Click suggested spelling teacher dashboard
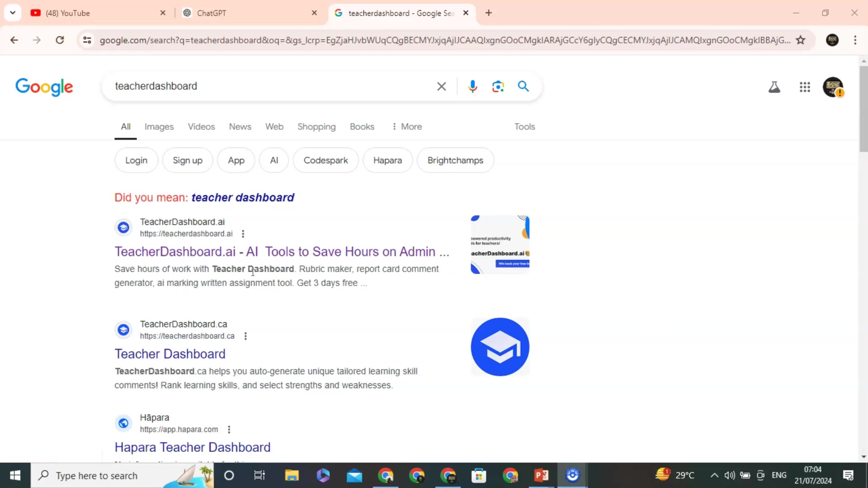The width and height of the screenshot is (868, 488). pos(243,198)
